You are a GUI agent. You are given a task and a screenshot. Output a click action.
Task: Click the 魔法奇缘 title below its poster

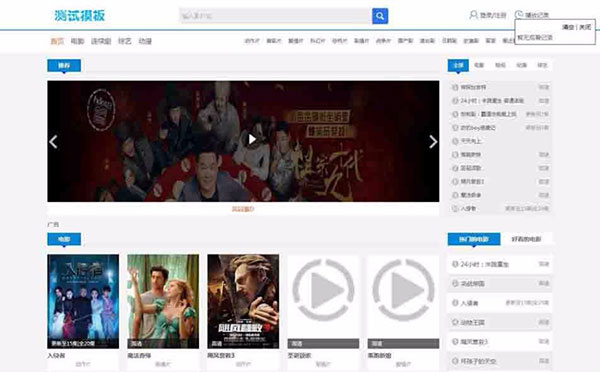[x=139, y=356]
